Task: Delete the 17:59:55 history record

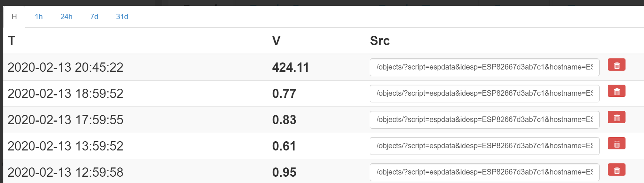Action: 616,118
